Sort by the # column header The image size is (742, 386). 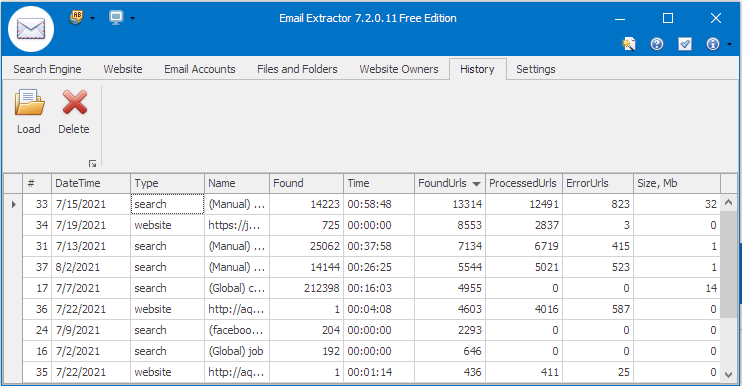click(37, 183)
